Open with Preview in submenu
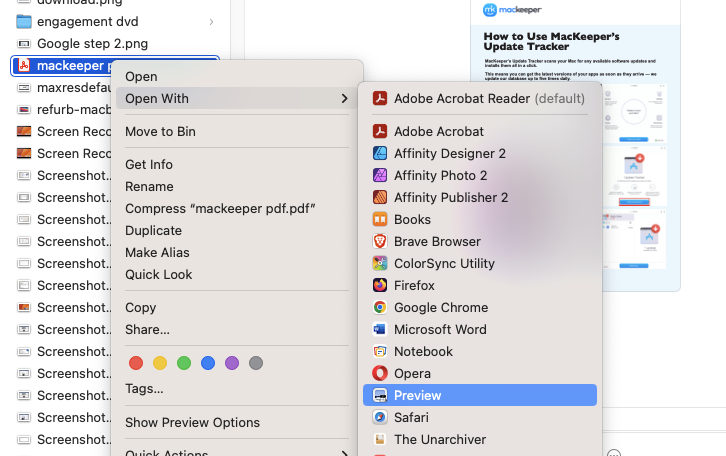The width and height of the screenshot is (726, 456). coord(480,395)
